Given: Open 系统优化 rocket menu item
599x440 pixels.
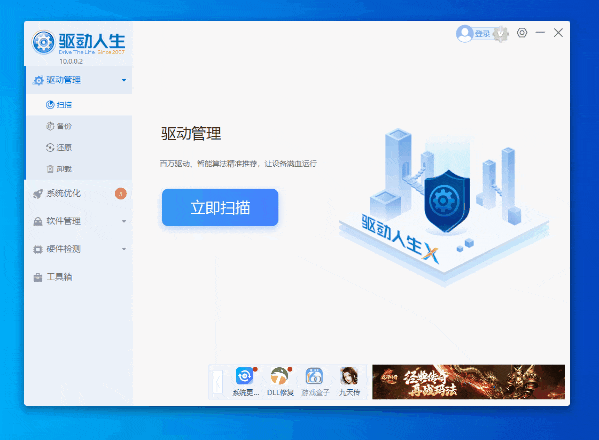Looking at the screenshot, I should pyautogui.click(x=79, y=194).
